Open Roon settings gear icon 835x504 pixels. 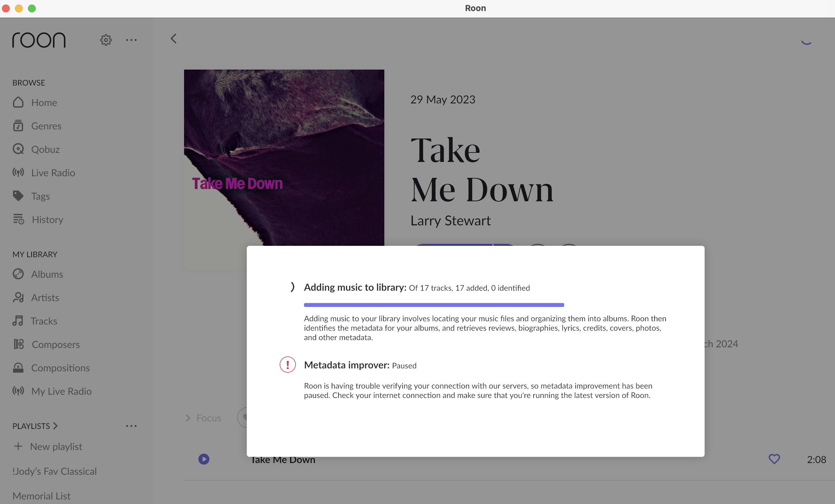[106, 40]
